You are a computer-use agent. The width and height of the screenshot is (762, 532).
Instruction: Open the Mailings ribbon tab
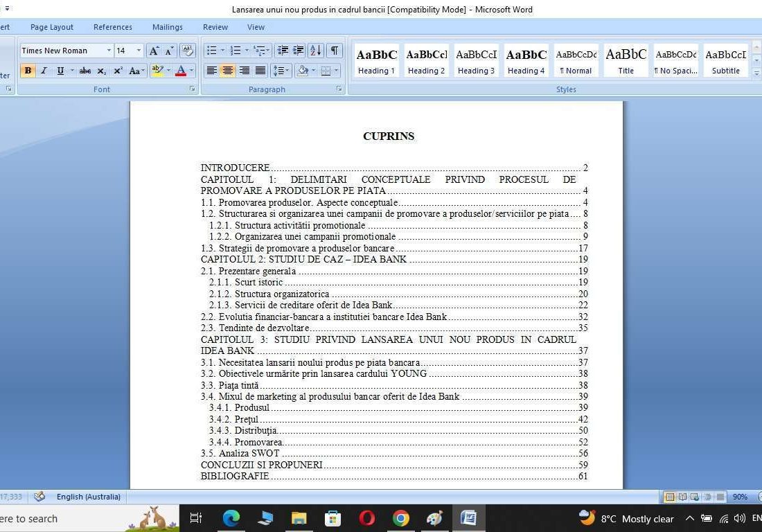coord(167,27)
